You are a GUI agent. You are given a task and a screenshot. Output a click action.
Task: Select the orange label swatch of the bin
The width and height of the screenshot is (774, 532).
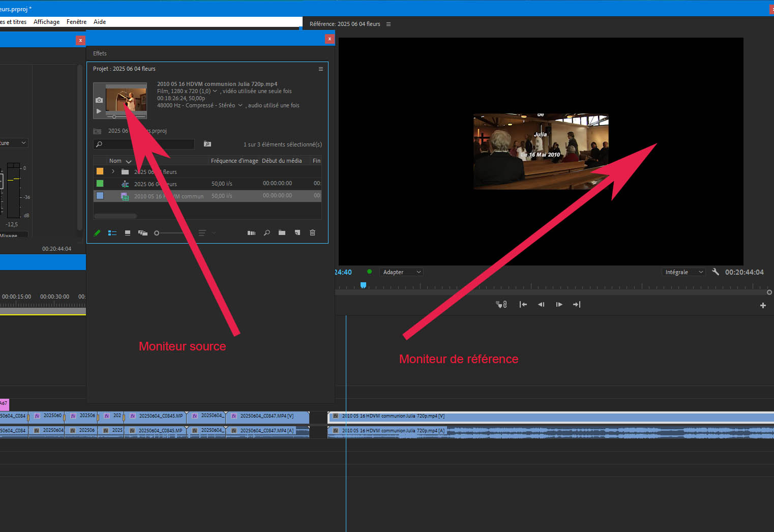(x=100, y=171)
